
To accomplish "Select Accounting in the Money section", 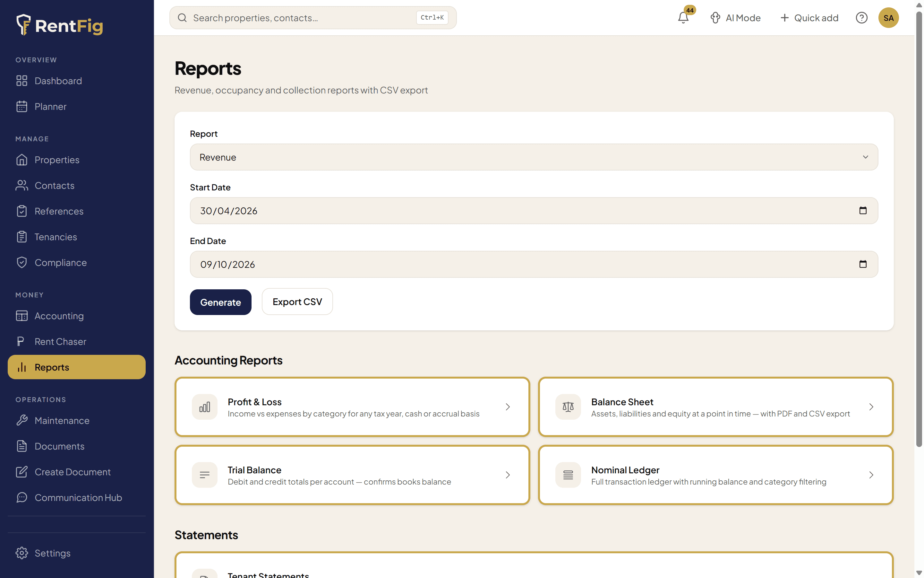I will coord(76,316).
